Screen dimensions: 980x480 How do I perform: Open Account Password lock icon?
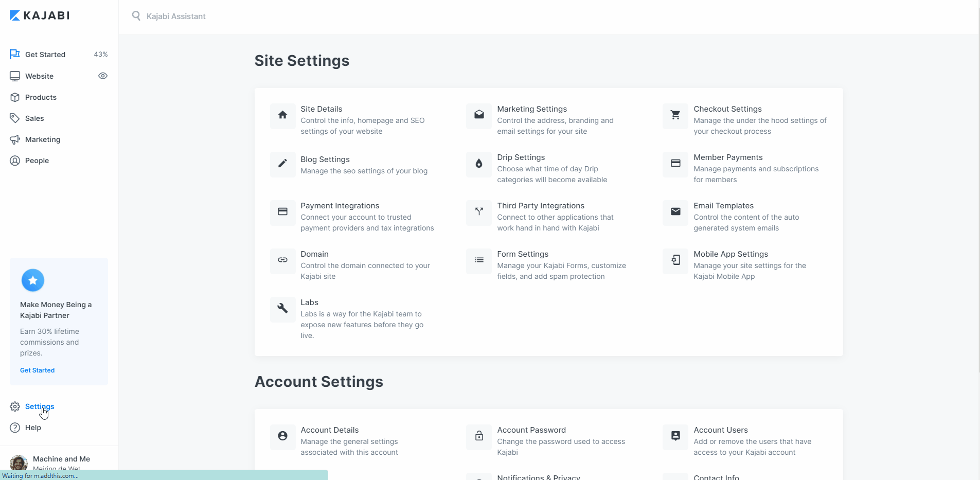pyautogui.click(x=479, y=436)
